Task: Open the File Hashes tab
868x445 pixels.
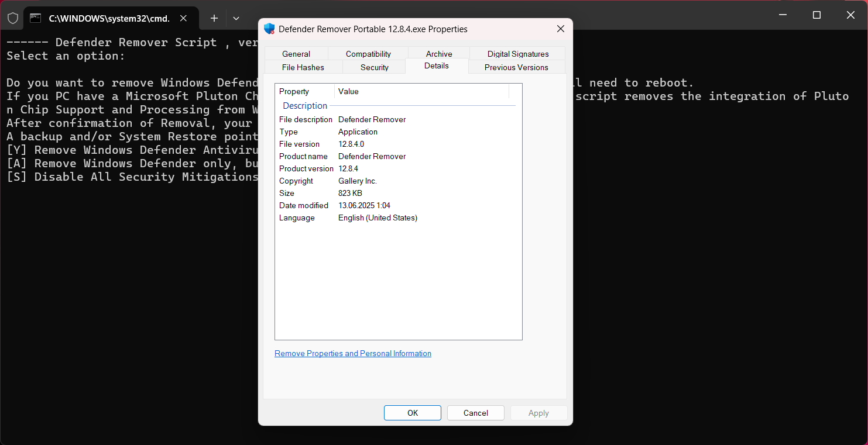Action: tap(303, 67)
